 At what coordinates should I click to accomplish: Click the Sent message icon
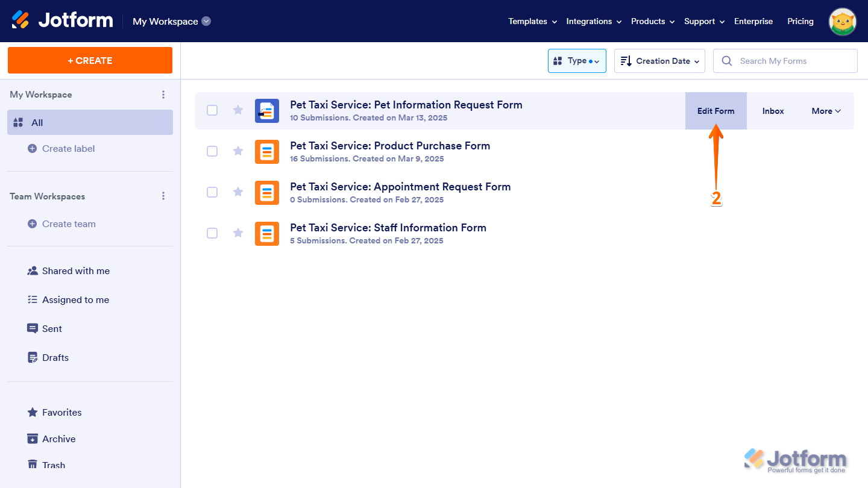point(33,329)
